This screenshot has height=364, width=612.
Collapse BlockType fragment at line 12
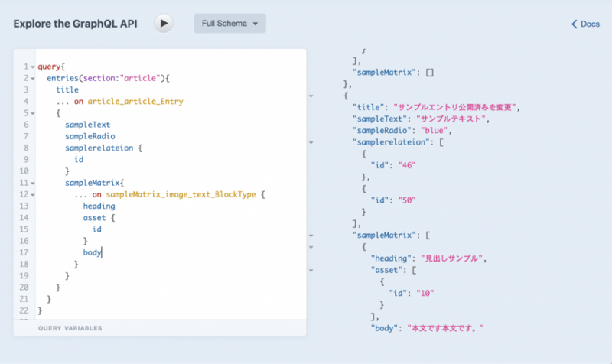(x=32, y=194)
